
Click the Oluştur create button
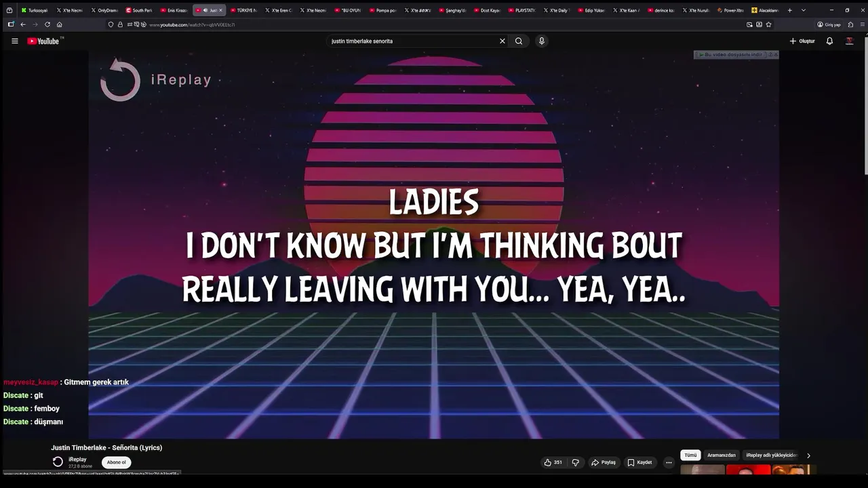click(x=802, y=41)
